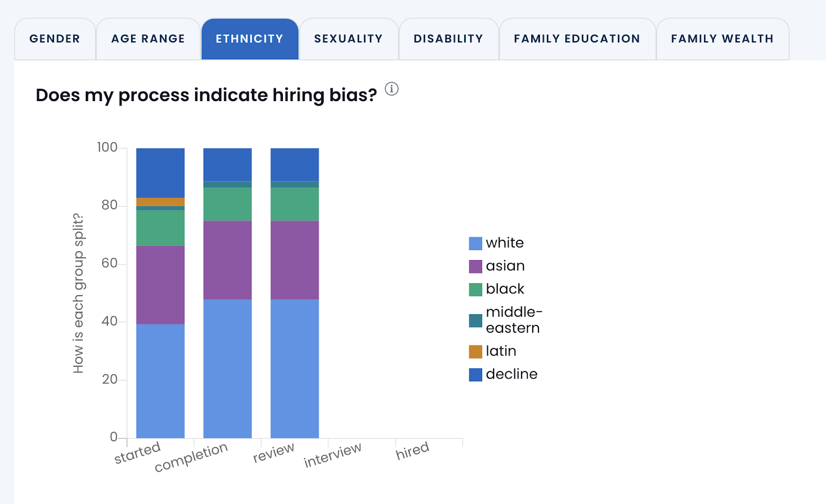The height and width of the screenshot is (504, 826).
Task: Open the Disability tab
Action: click(448, 39)
